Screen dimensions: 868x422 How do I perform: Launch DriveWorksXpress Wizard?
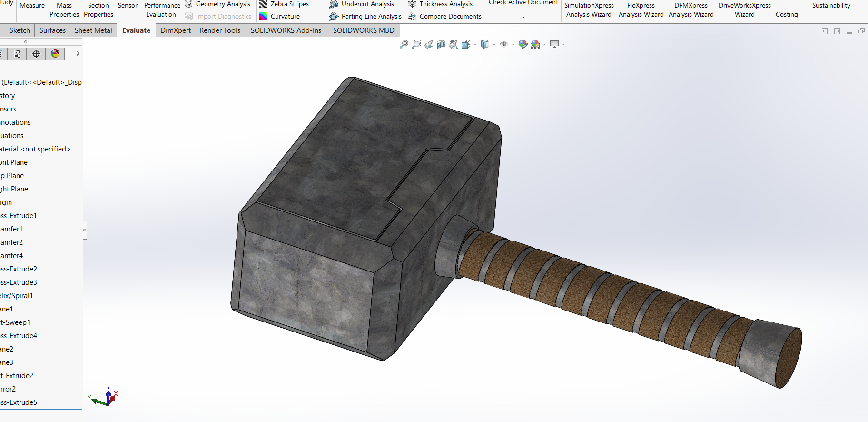[x=745, y=10]
